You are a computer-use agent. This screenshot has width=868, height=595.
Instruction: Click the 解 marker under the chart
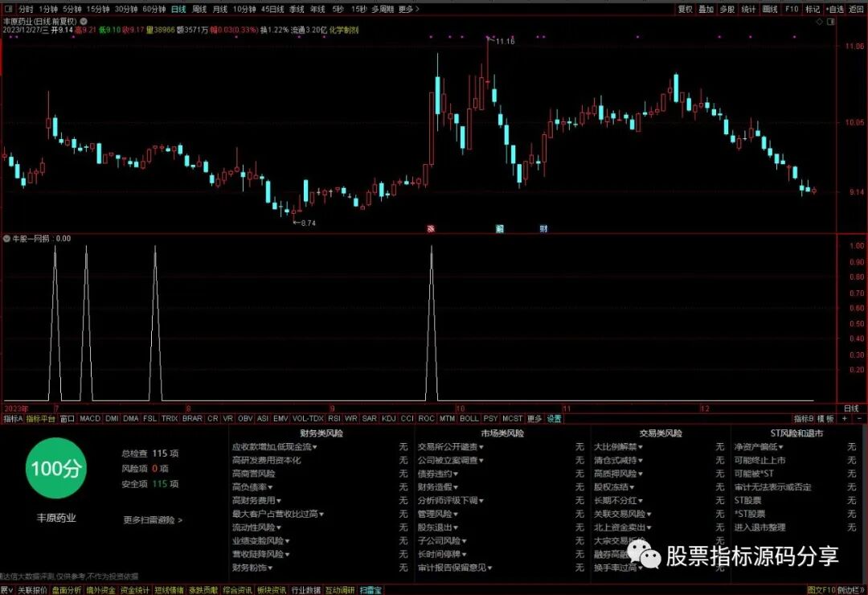[x=499, y=229]
